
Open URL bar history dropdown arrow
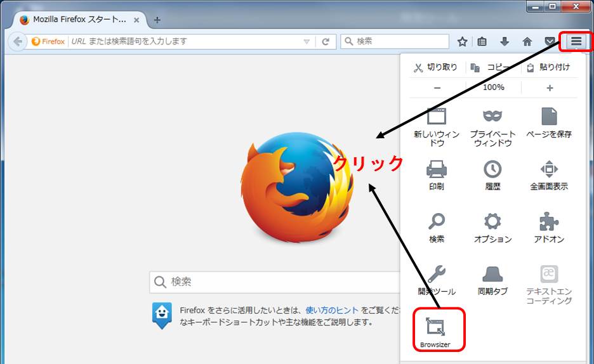tap(307, 42)
